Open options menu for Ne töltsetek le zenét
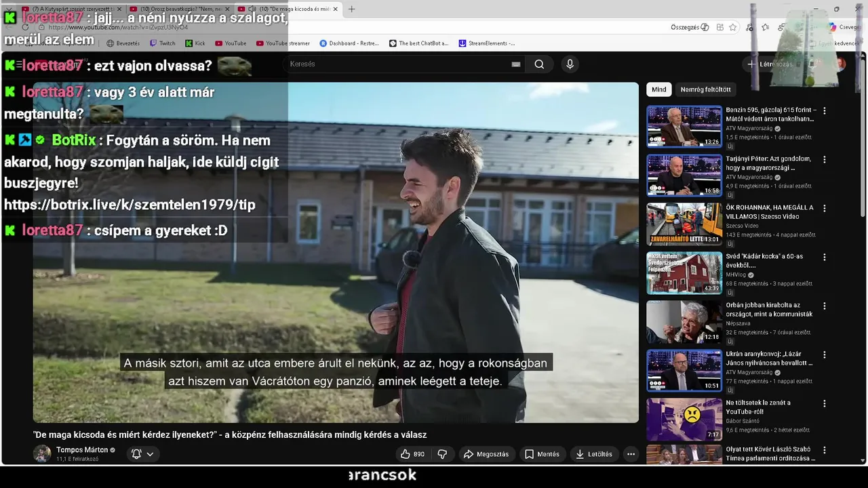The height and width of the screenshot is (488, 868). (x=825, y=404)
